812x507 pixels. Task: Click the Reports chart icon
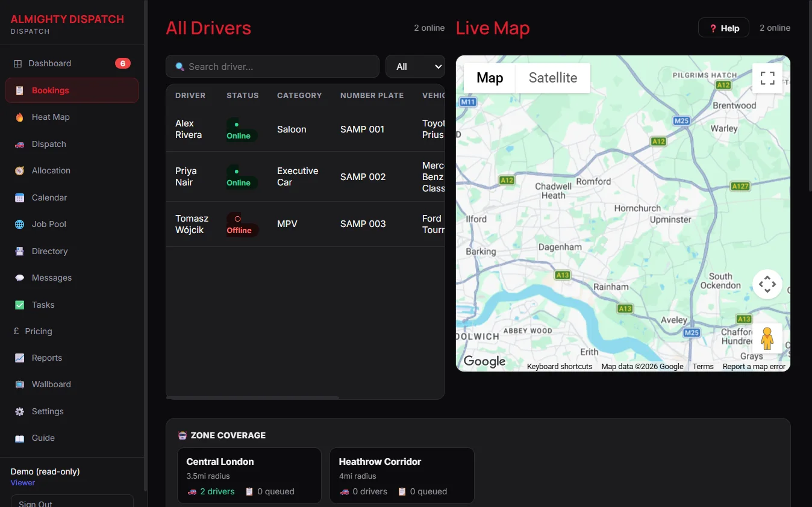(20, 358)
